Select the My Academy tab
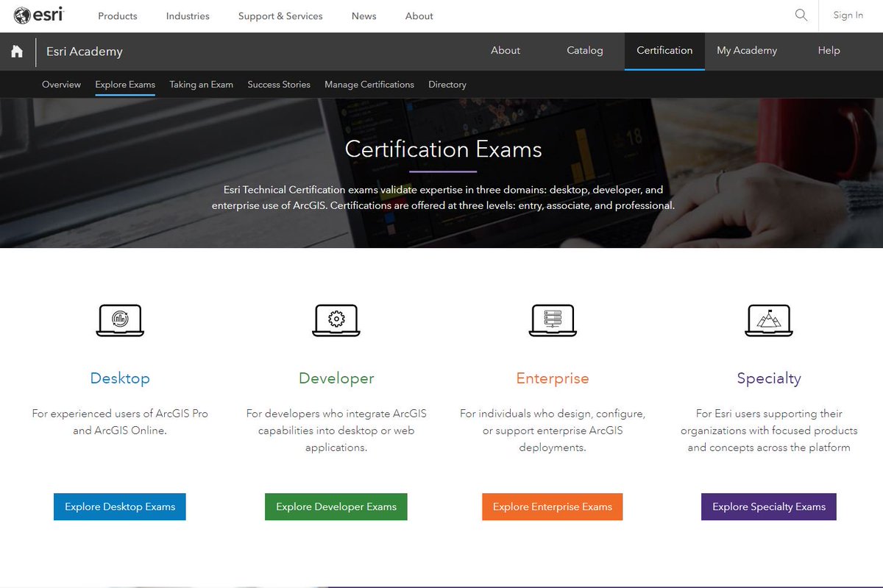Image resolution: width=883 pixels, height=588 pixels. point(747,51)
